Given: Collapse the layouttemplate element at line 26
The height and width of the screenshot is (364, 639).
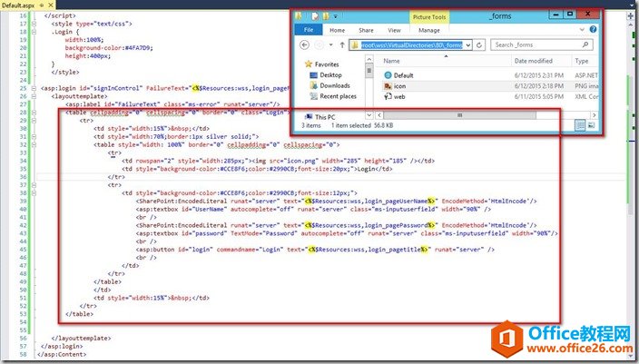Looking at the screenshot, I should [x=34, y=96].
